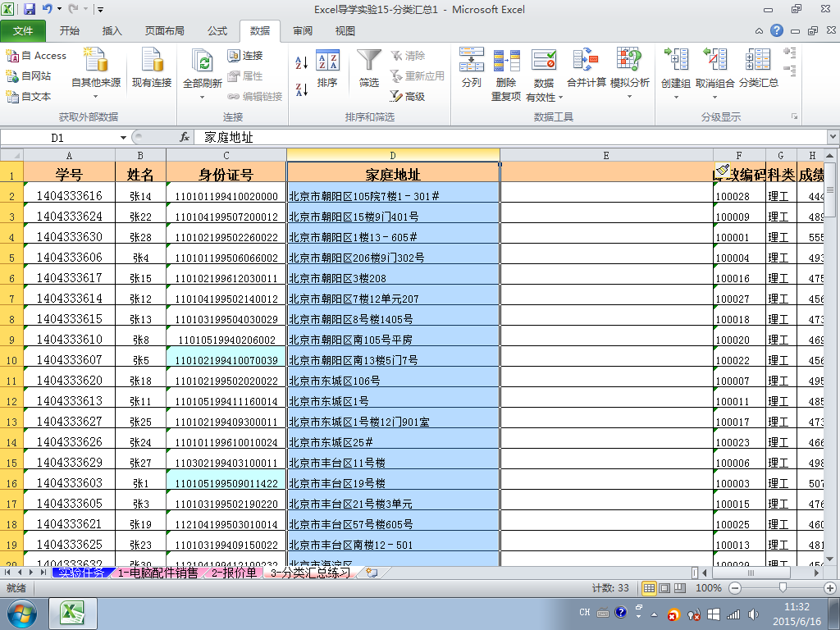Open existing connections (现有连接)
This screenshot has width=840, height=630.
pos(152,68)
